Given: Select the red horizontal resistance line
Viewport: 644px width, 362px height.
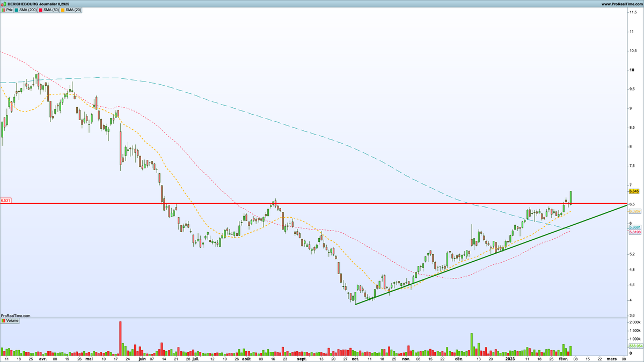Looking at the screenshot, I should 313,204.
